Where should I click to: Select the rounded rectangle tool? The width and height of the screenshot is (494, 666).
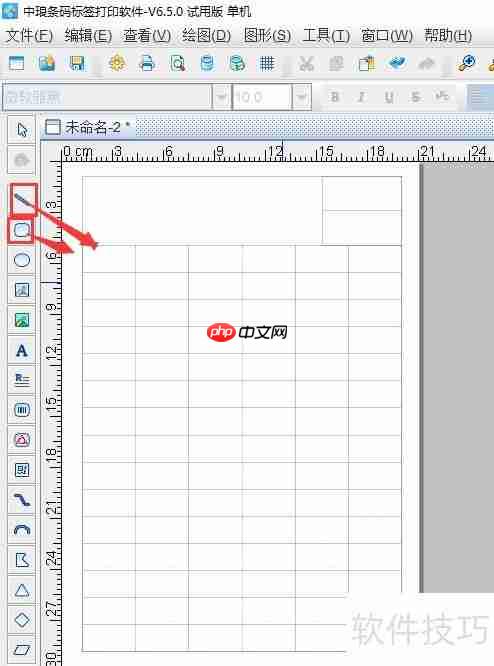(22, 230)
